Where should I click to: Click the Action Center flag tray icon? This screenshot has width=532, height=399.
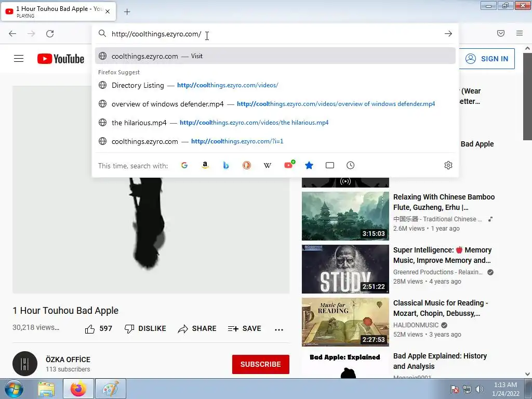click(455, 389)
